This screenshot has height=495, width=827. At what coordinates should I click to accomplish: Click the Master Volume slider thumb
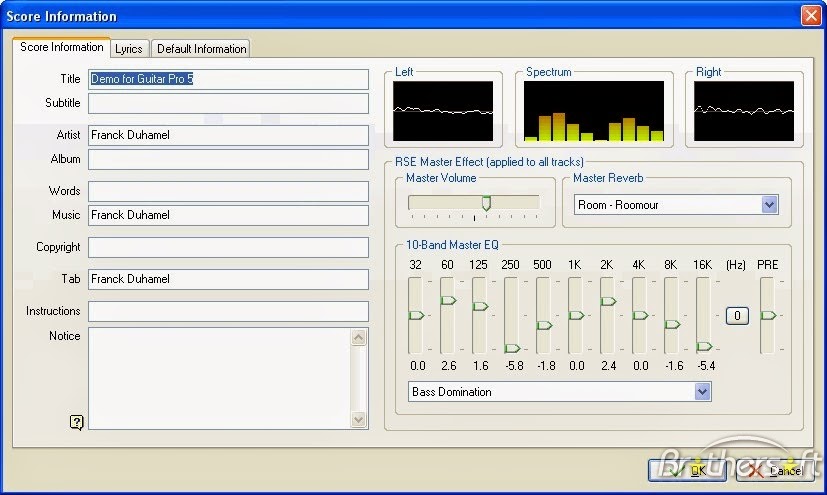click(x=486, y=203)
